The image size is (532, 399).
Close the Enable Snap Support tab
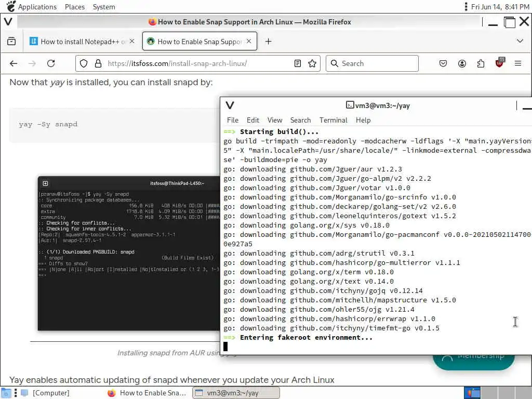pyautogui.click(x=249, y=41)
